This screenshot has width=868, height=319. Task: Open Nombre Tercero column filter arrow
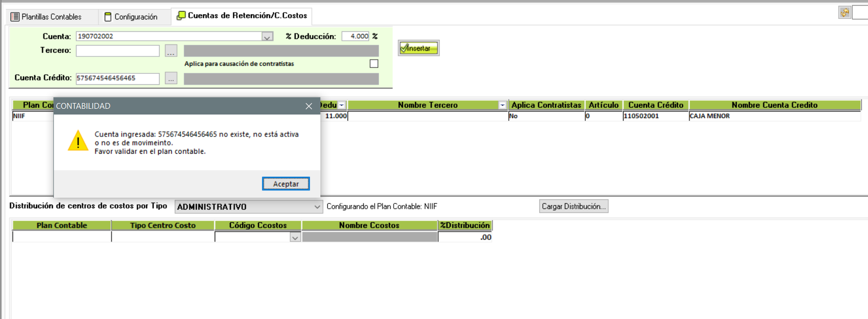502,105
